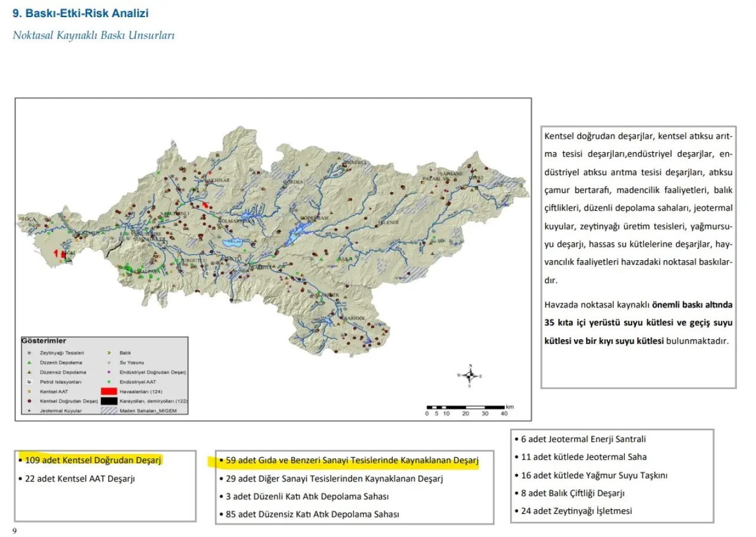Click the purple Endüstriyel Doğrudan Deşarj marker
Viewport: 756px width, 537px height.
(x=110, y=372)
